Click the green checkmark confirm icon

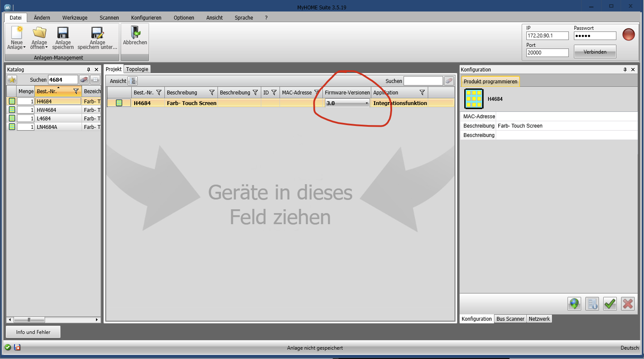(610, 304)
